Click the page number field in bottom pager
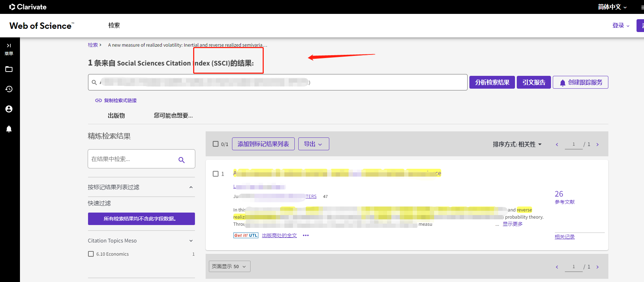This screenshot has height=282, width=644. click(x=573, y=267)
